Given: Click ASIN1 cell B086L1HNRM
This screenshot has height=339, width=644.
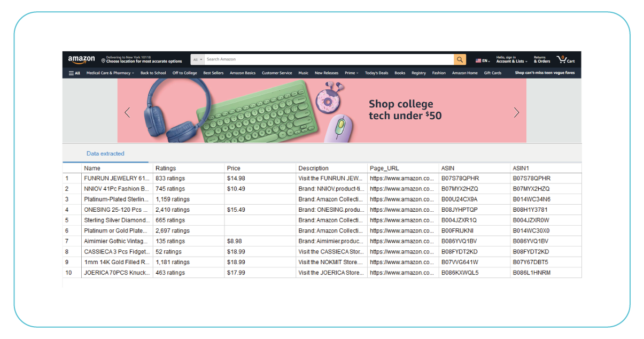Looking at the screenshot, I should [x=546, y=273].
